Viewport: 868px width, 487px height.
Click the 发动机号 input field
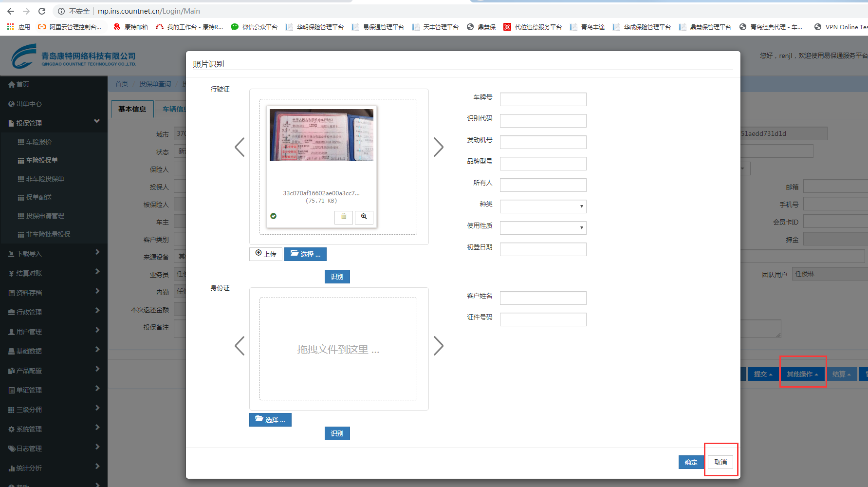(x=543, y=142)
